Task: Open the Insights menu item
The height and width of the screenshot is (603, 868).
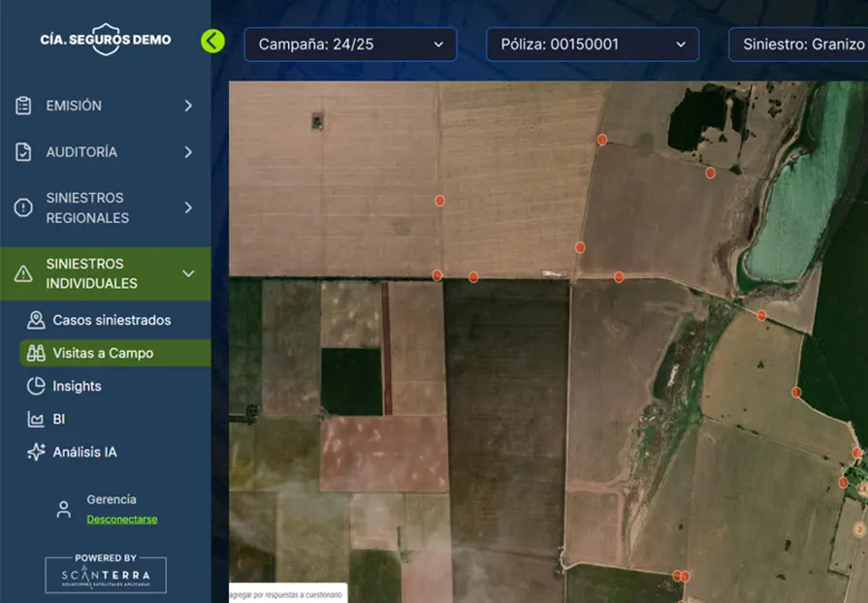Action: pyautogui.click(x=77, y=386)
